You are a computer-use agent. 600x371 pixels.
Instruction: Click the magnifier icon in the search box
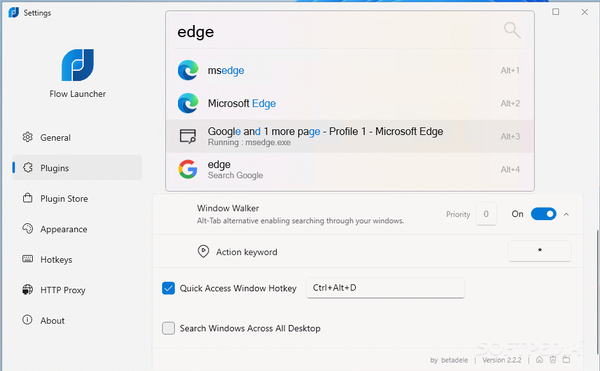click(x=512, y=30)
